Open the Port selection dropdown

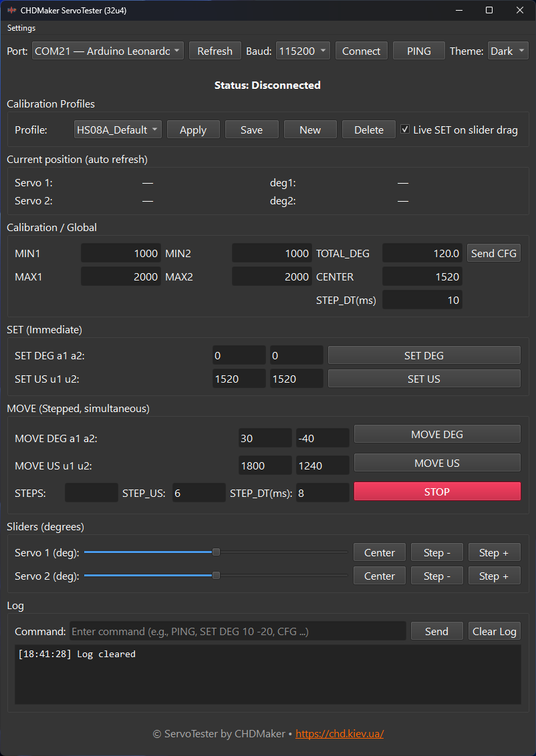108,51
